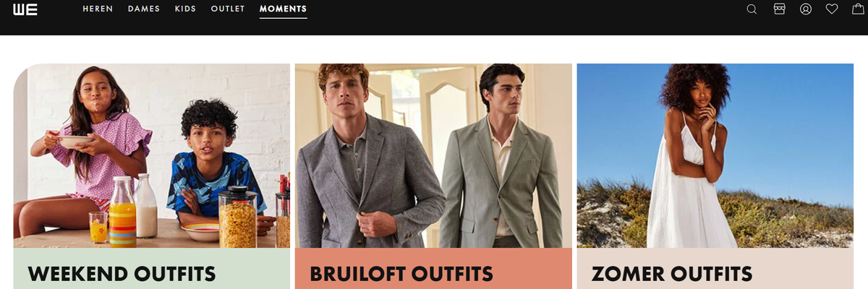Open the Zomer Outfits heading link
Screen dimensions: 868x289
coord(672,274)
